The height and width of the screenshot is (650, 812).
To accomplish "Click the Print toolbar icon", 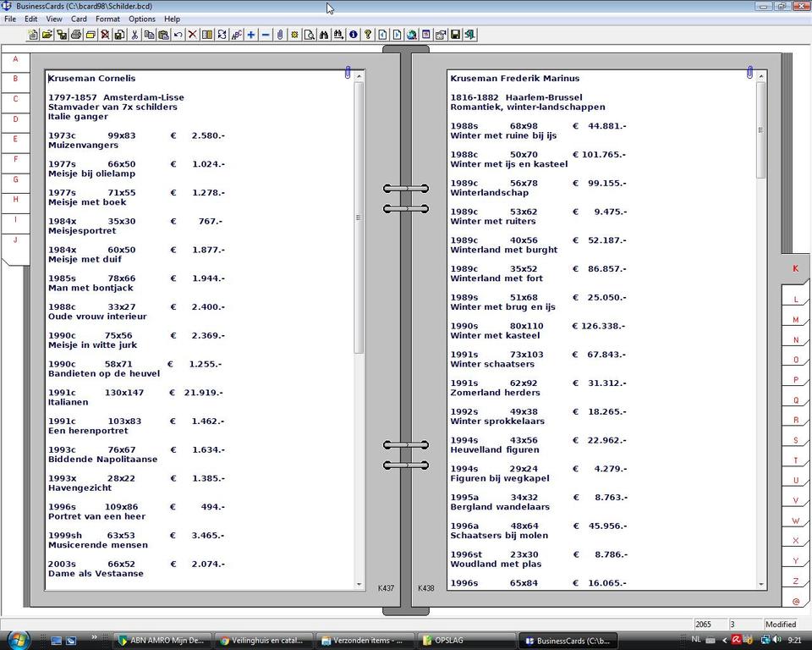I will coord(76,35).
